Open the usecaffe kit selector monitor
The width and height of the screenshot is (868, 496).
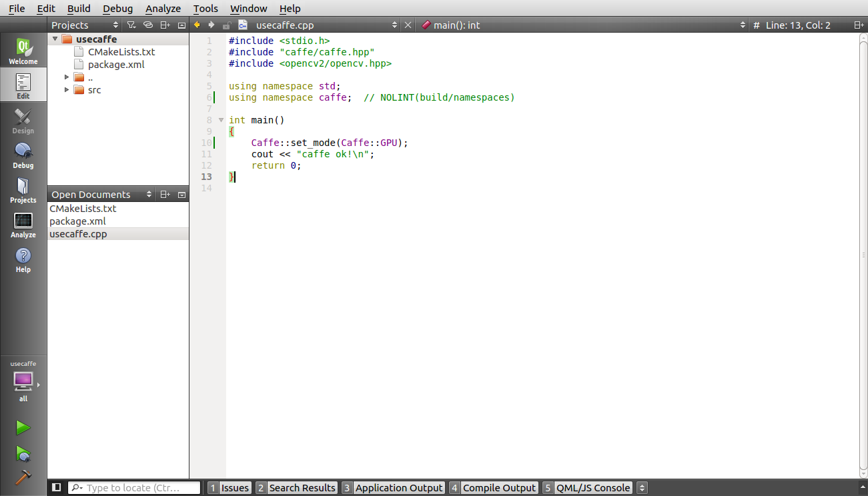pos(23,381)
